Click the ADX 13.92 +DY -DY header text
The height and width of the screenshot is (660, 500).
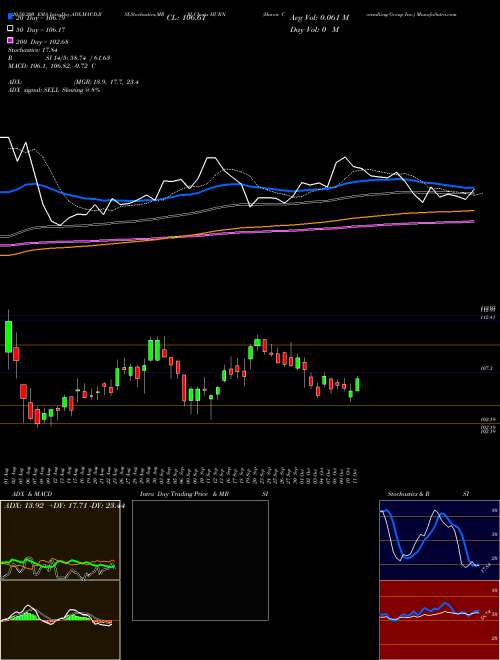64,504
